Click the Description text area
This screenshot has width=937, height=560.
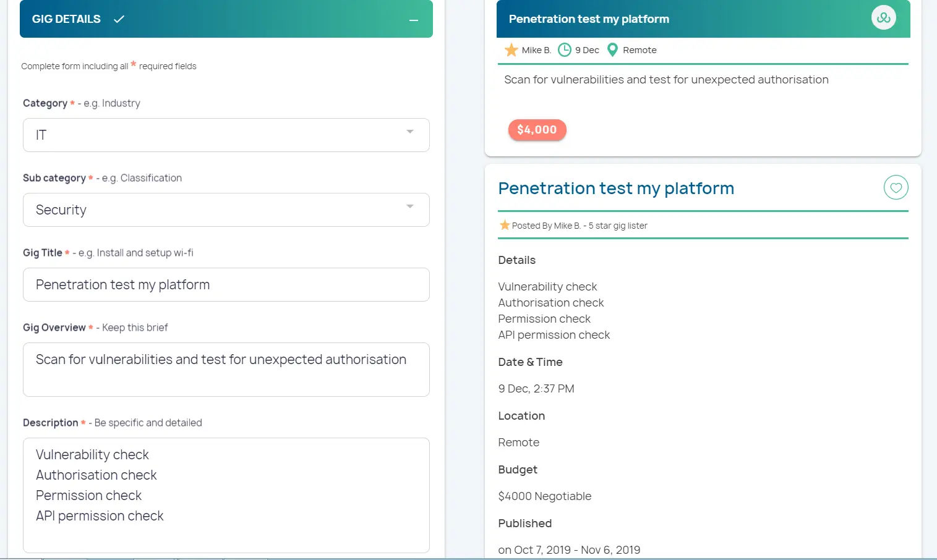[226, 494]
